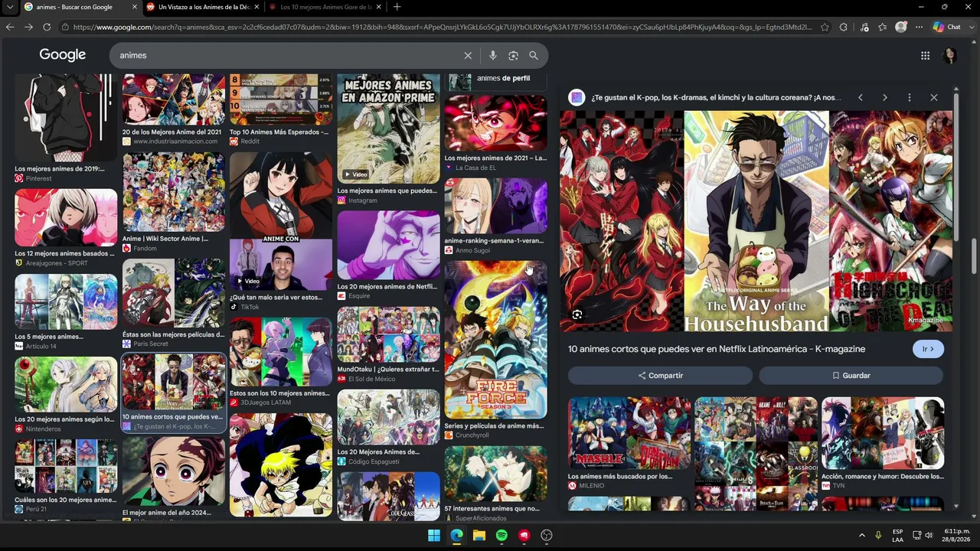Go back to the previous page
The image size is (980, 551).
point(10,27)
